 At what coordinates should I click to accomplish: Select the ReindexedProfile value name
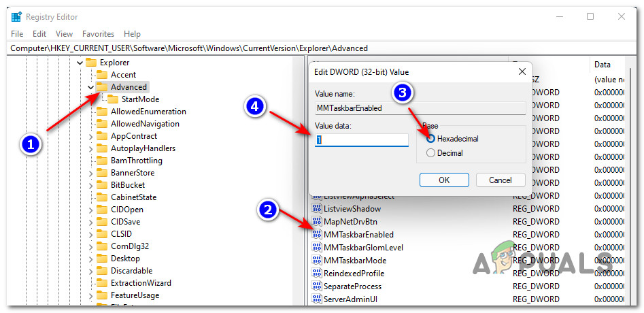coord(356,274)
